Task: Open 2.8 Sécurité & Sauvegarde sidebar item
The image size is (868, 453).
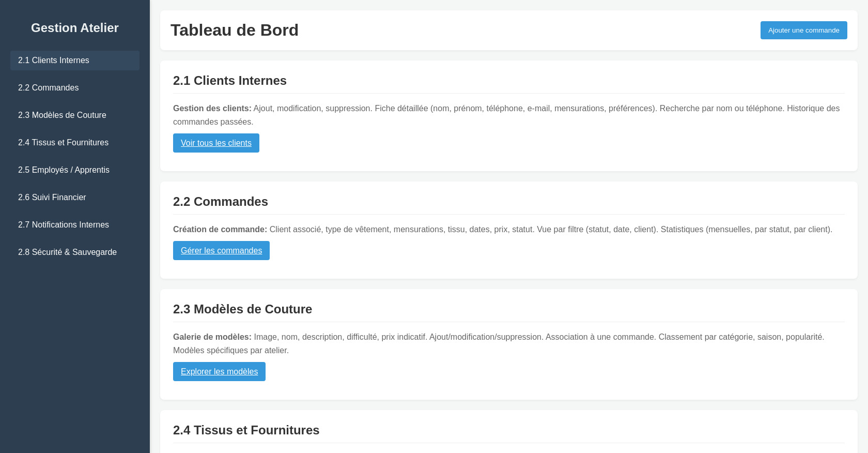Action: click(x=67, y=252)
